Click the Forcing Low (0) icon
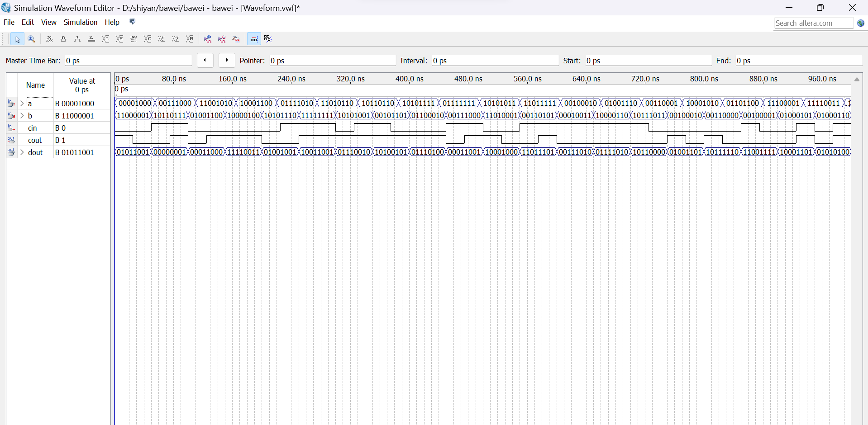The height and width of the screenshot is (425, 868). [x=63, y=39]
